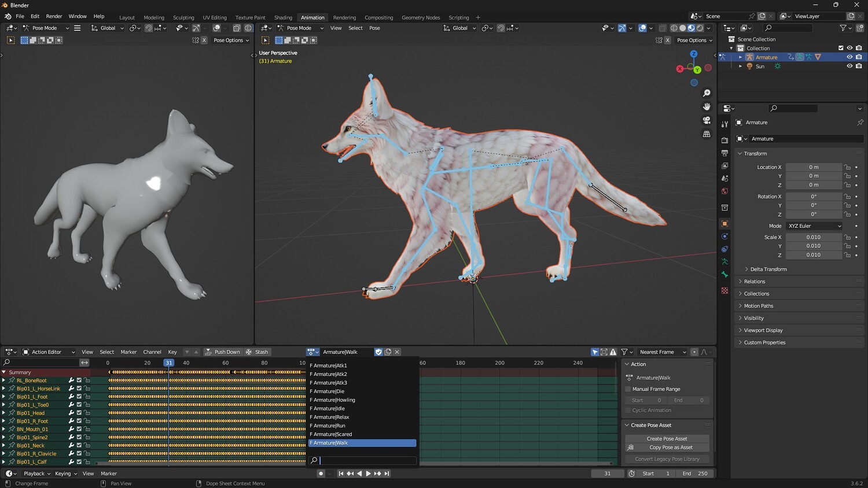
Task: Toggle camera view gizmo icon
Action: 707,120
